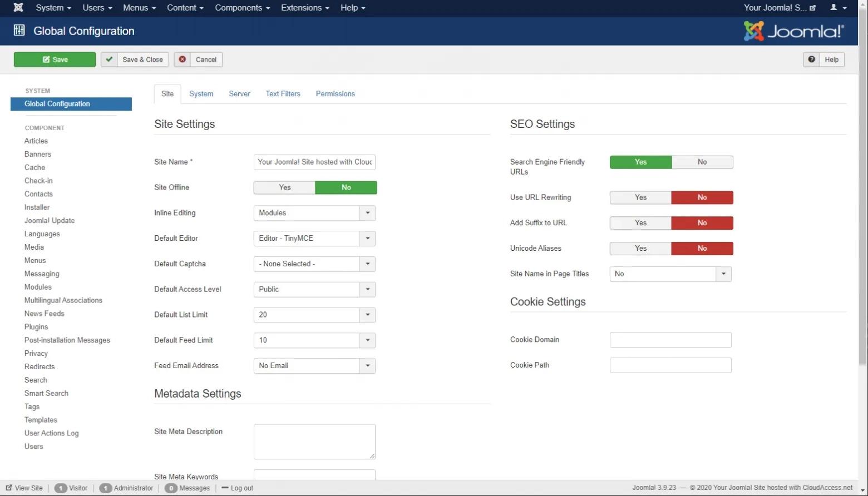Image resolution: width=868 pixels, height=496 pixels.
Task: Click the Cookie Domain input field
Action: (670, 340)
